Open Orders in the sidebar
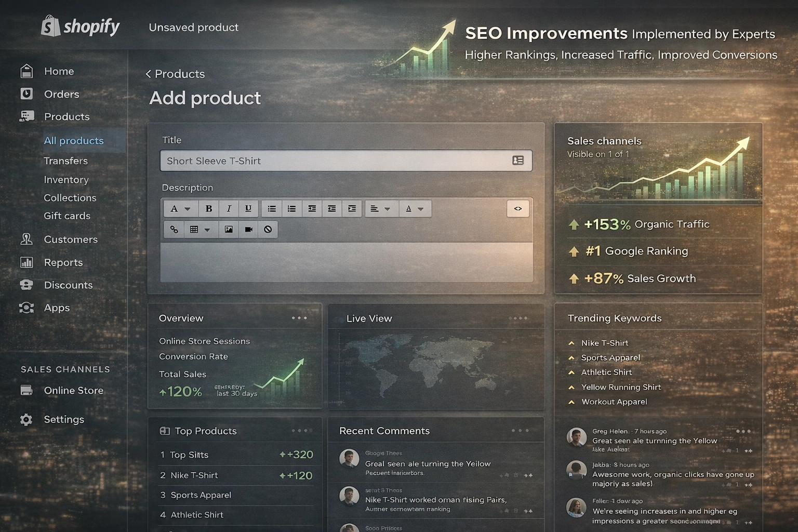798x532 pixels. tap(61, 94)
